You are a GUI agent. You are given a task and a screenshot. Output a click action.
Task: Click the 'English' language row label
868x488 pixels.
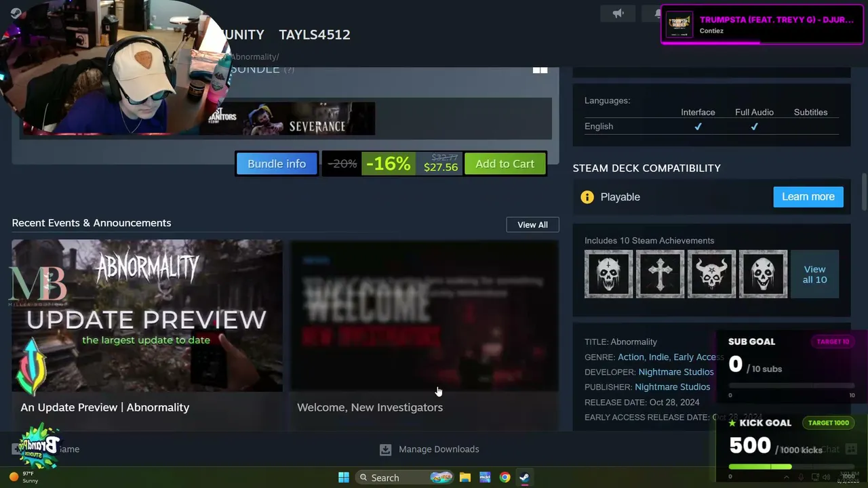(x=599, y=127)
